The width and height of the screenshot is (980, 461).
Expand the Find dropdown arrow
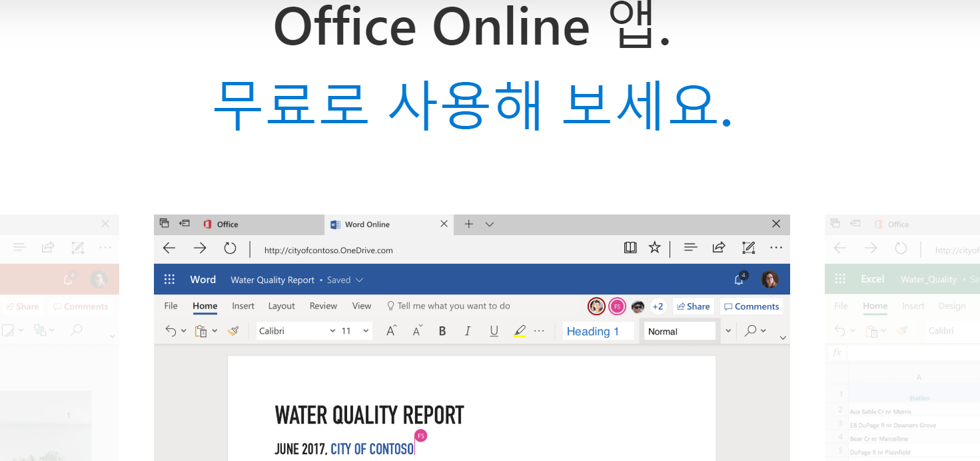tap(763, 331)
